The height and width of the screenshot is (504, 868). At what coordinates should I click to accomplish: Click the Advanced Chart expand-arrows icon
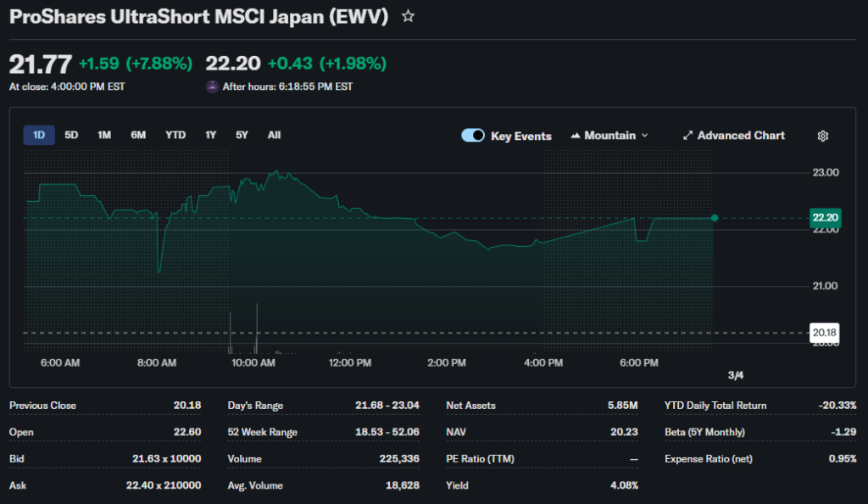688,136
